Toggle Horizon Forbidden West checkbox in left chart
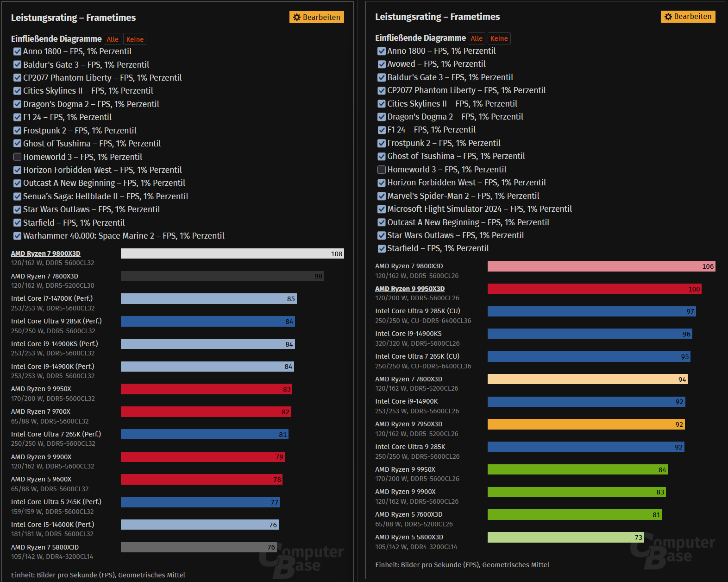The image size is (728, 582). pos(18,170)
